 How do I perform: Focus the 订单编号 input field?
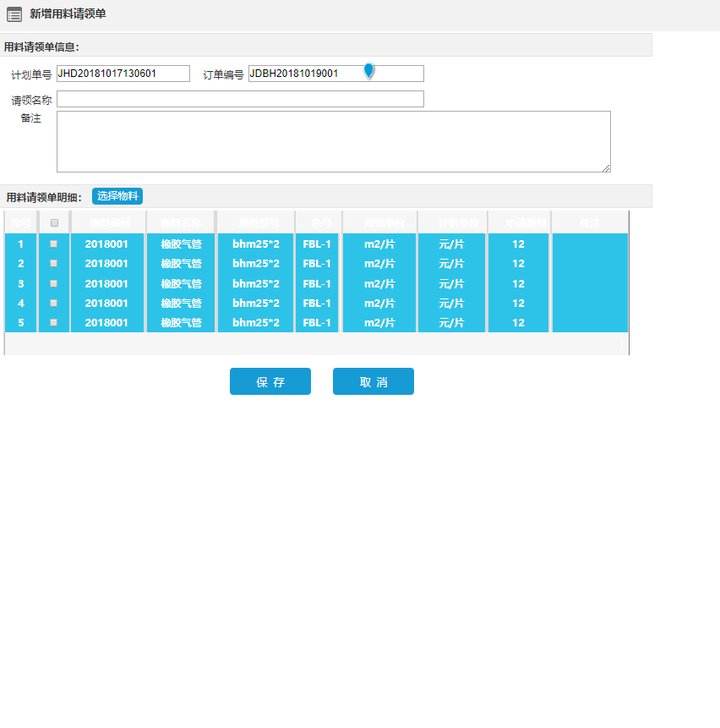tap(336, 74)
